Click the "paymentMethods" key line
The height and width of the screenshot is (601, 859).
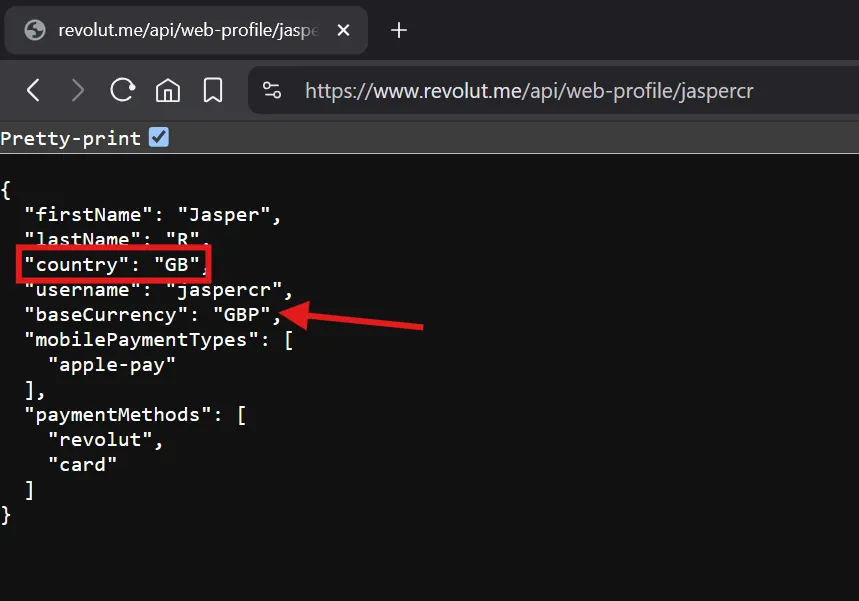click(x=135, y=415)
